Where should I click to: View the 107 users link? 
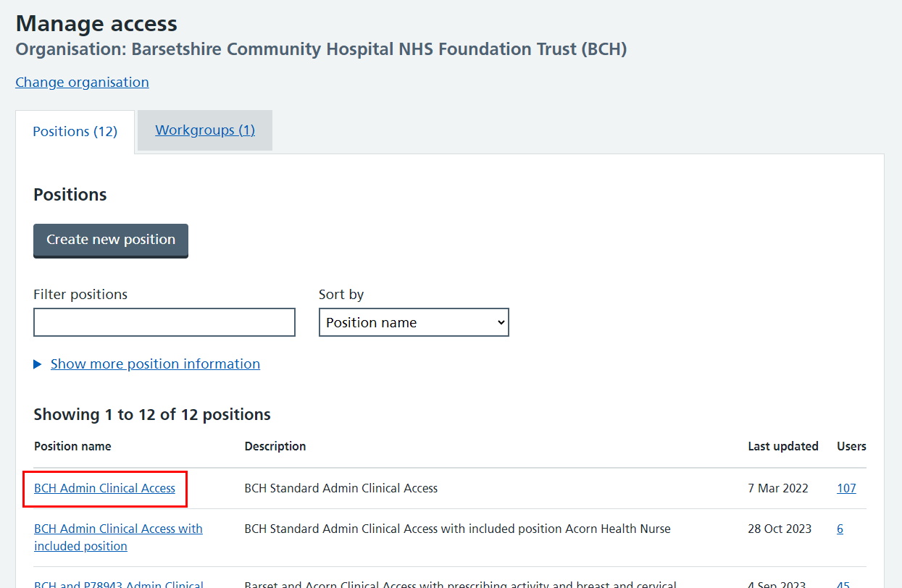[846, 488]
